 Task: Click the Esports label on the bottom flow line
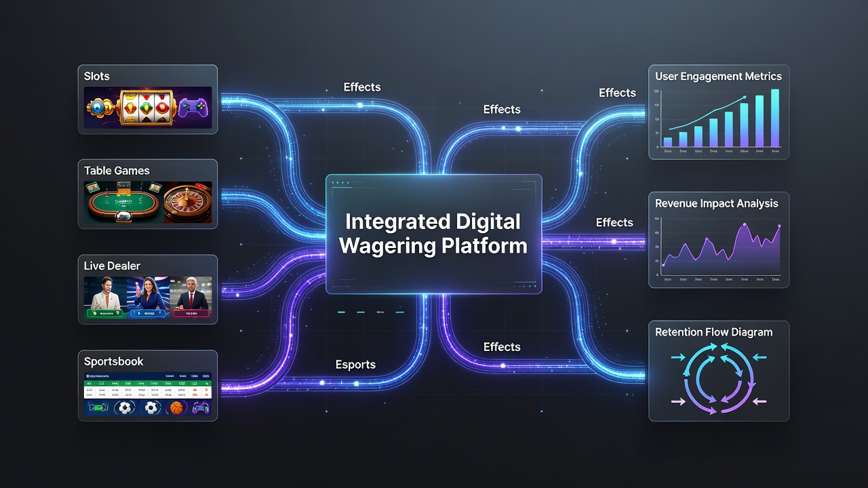(355, 365)
